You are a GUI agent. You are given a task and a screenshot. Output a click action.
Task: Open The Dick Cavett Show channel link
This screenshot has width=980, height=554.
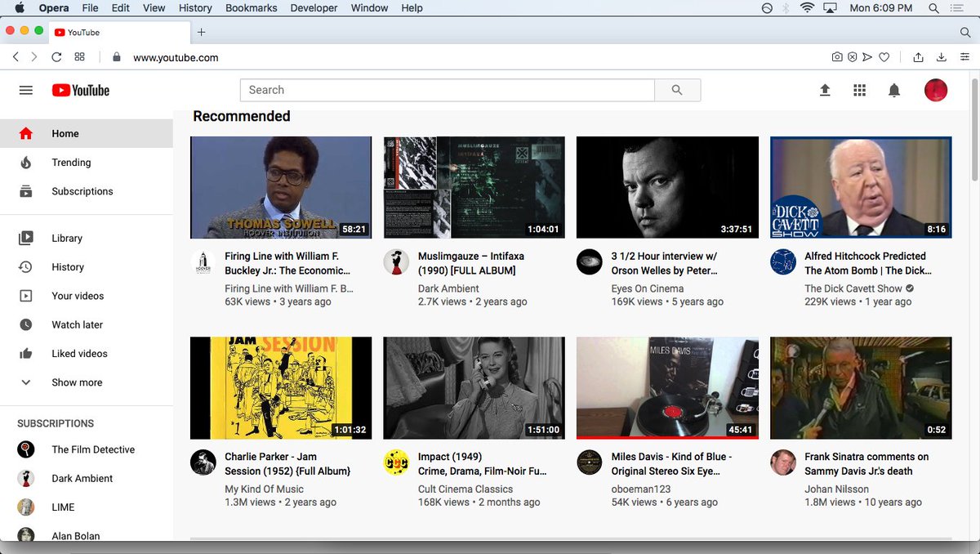(x=853, y=288)
